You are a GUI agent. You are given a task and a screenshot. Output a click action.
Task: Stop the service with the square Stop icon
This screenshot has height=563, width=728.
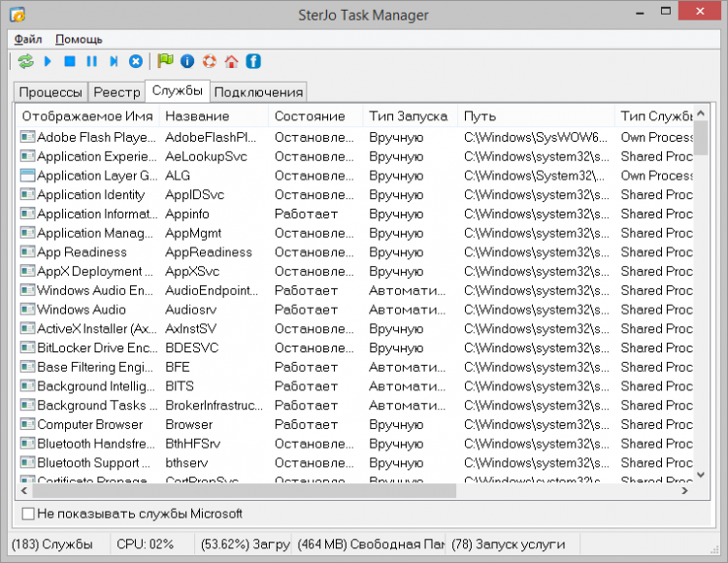tap(70, 61)
